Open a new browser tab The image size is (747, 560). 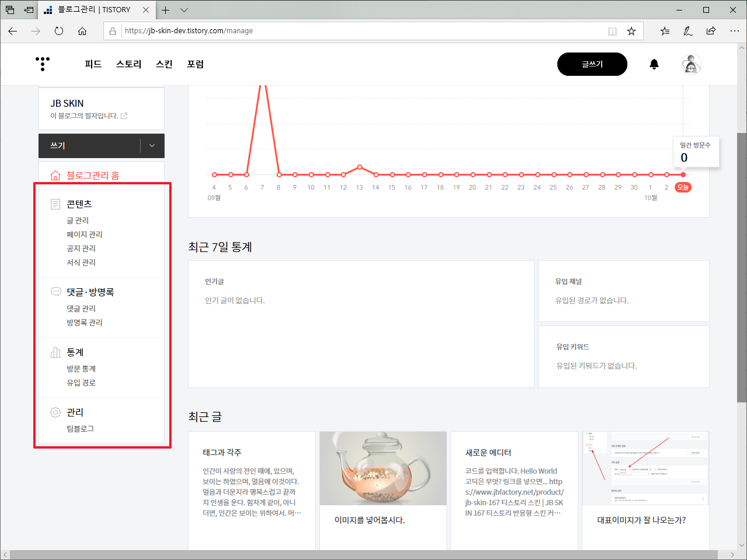coord(166,10)
